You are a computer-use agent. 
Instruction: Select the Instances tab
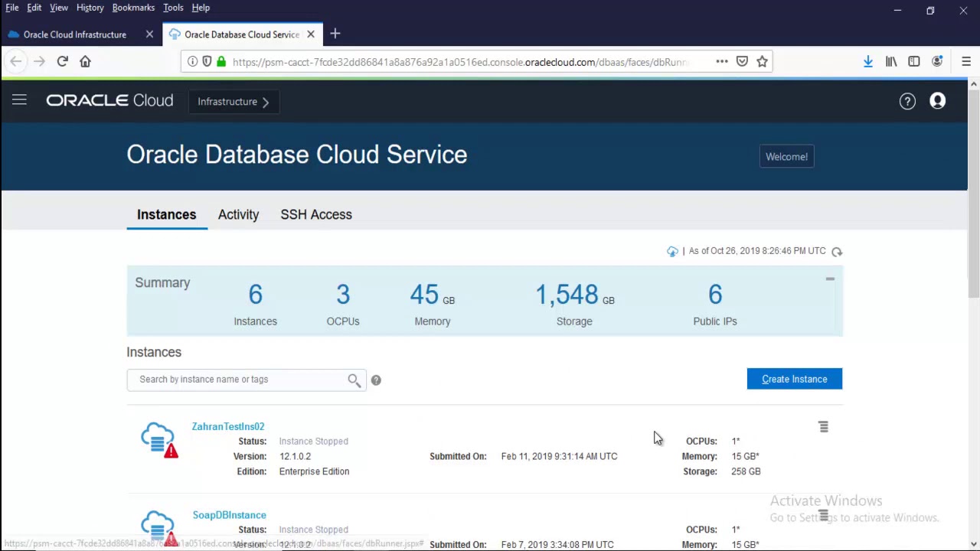click(166, 214)
